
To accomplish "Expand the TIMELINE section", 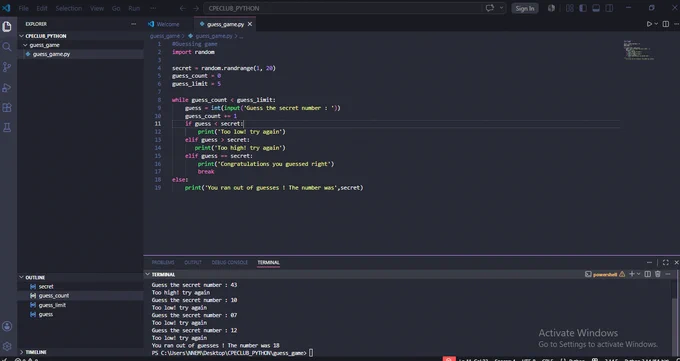I will (21, 352).
